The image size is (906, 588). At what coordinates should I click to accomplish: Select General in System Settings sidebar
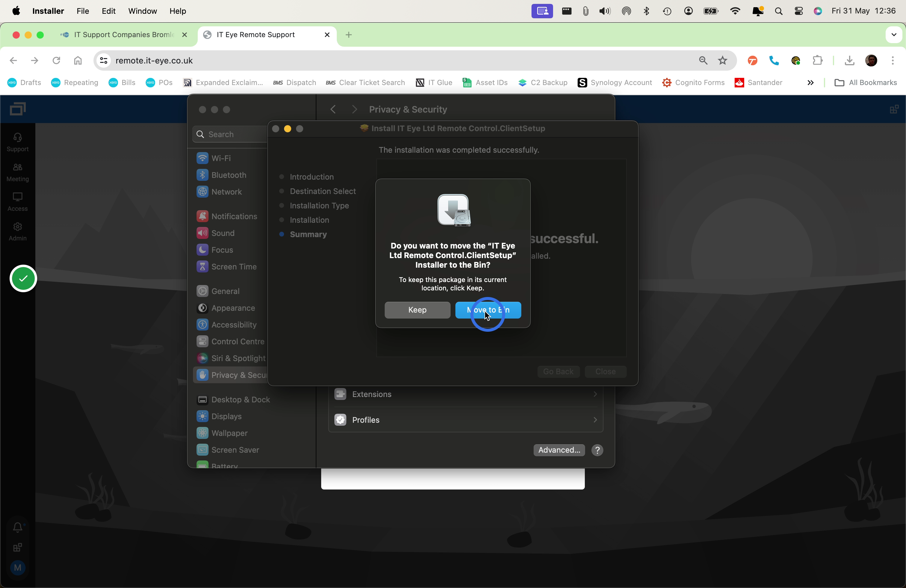tap(230, 291)
